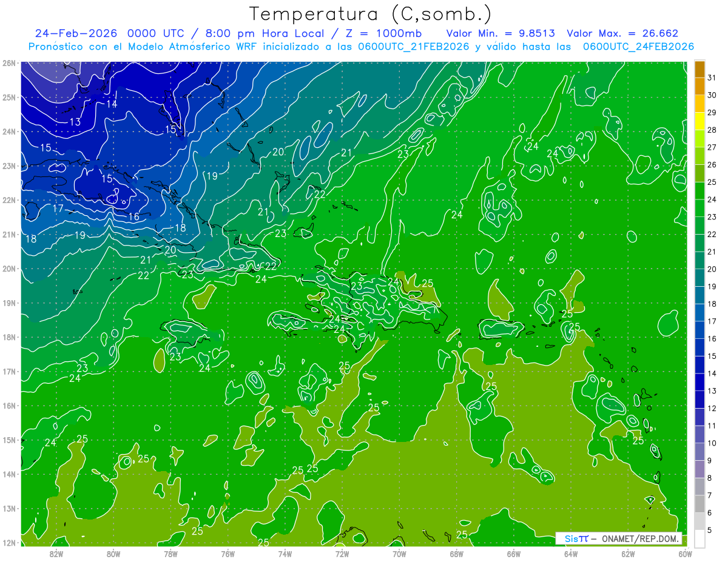Click the '60W' longitude axis label
This screenshot has height=562, width=728.
click(x=684, y=553)
